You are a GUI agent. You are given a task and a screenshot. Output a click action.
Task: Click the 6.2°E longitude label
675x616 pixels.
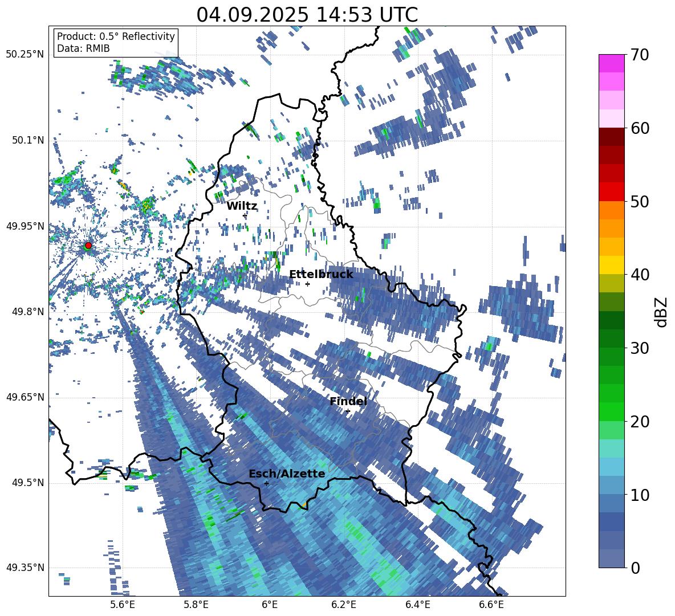pos(344,605)
